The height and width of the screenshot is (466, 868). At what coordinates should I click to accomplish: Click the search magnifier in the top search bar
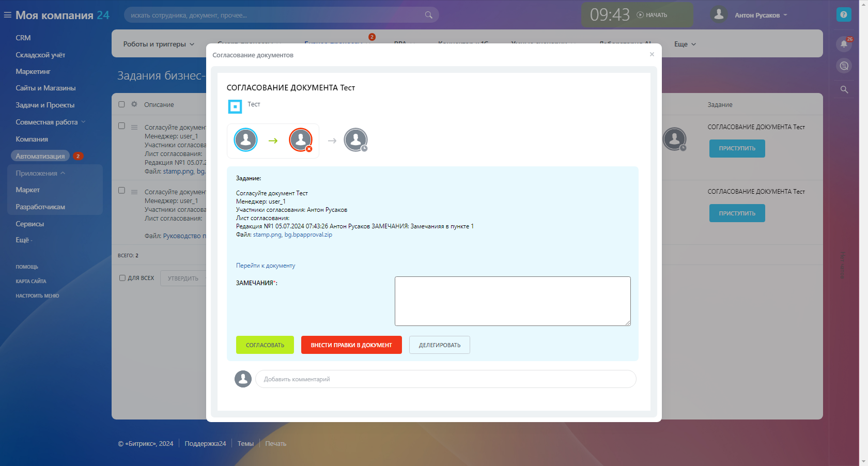click(428, 15)
